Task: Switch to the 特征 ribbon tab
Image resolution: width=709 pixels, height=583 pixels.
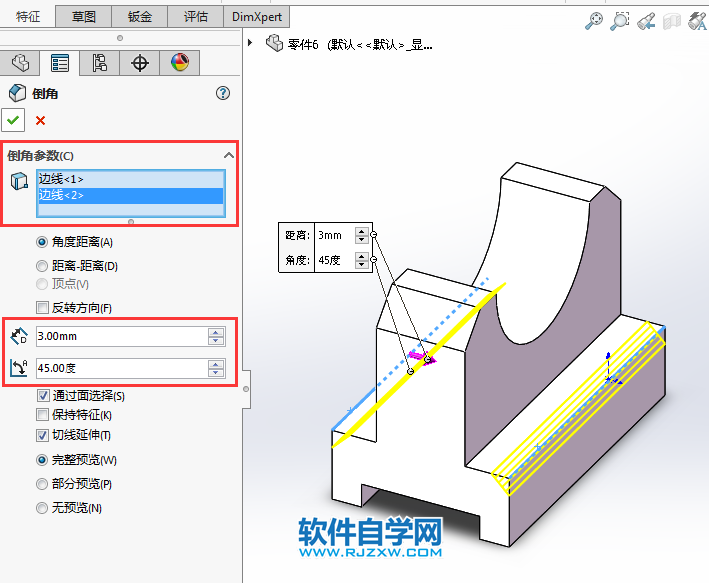Action: coord(28,17)
